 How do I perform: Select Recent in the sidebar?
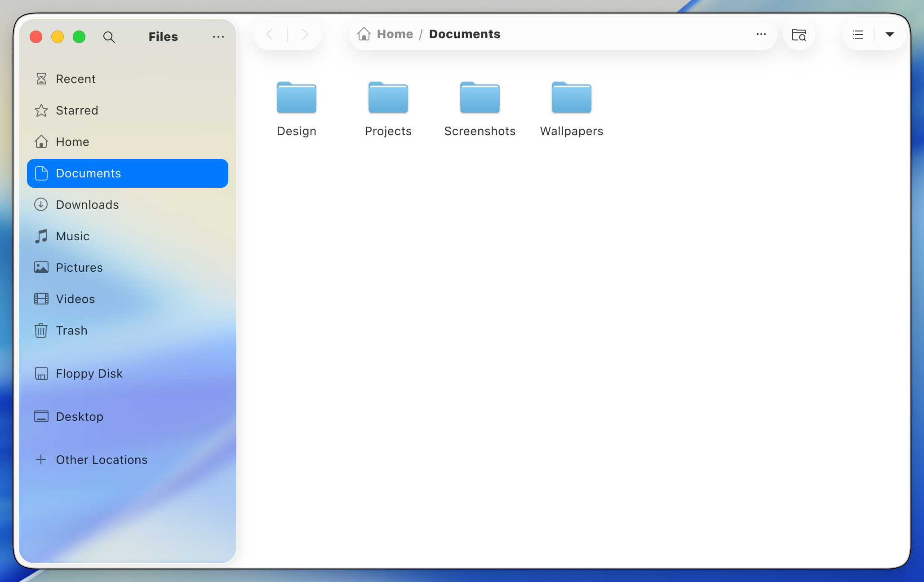click(128, 79)
